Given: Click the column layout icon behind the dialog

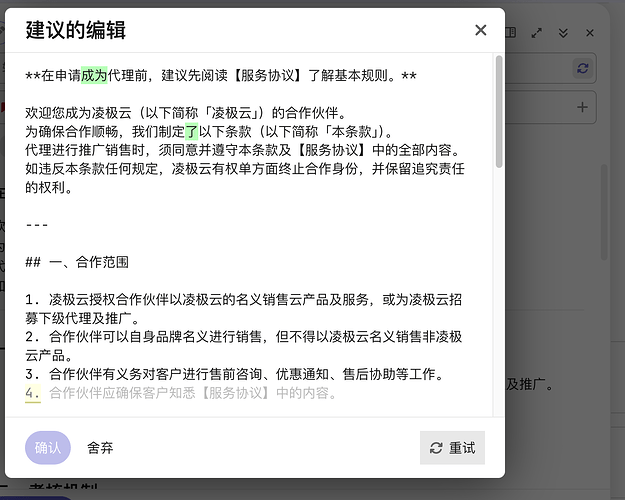Looking at the screenshot, I should pos(511,32).
